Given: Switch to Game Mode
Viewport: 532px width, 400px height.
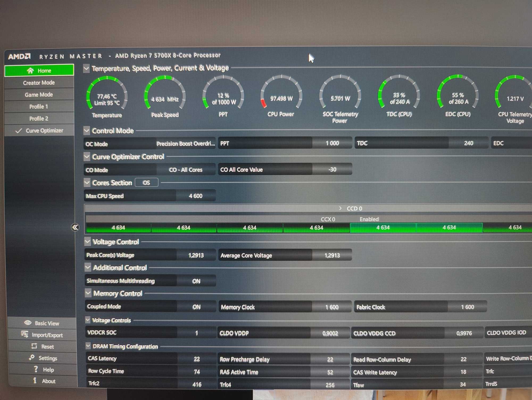Looking at the screenshot, I should (39, 95).
